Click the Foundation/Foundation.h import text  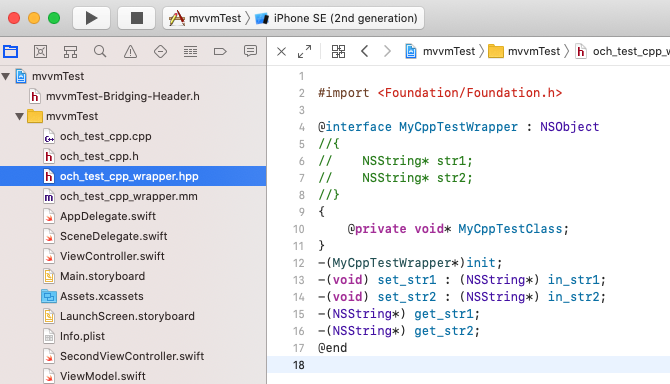pos(470,93)
